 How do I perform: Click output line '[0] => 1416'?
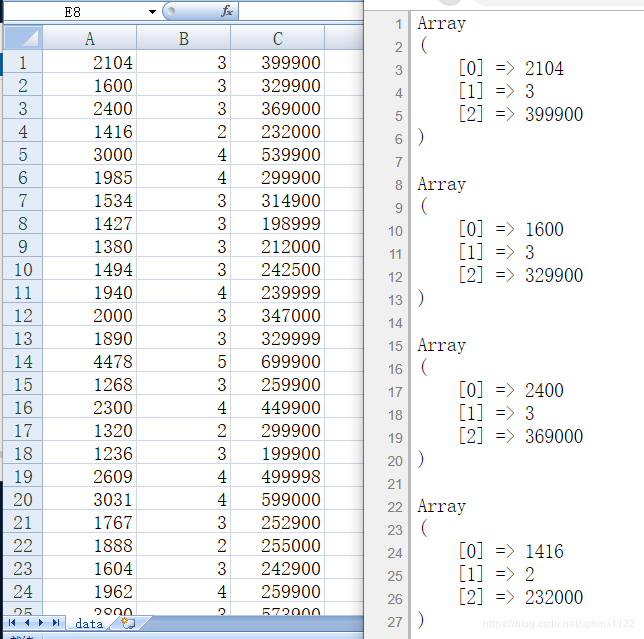pos(511,551)
